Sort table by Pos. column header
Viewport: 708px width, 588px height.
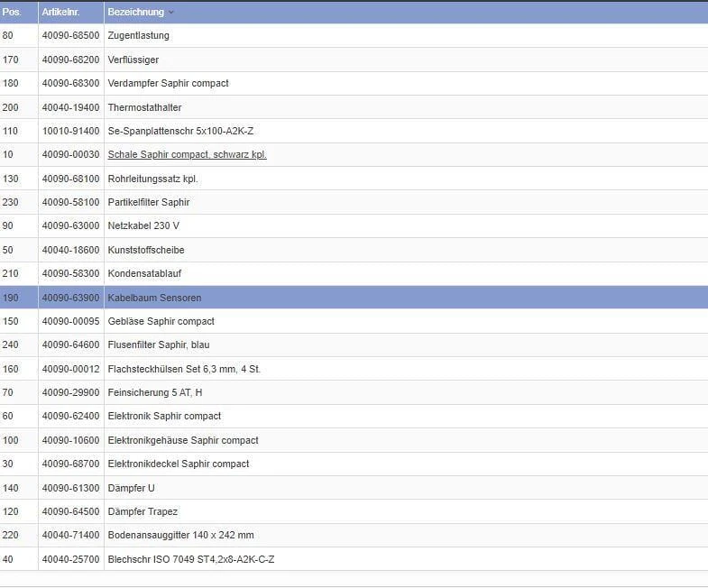pyautogui.click(x=12, y=13)
